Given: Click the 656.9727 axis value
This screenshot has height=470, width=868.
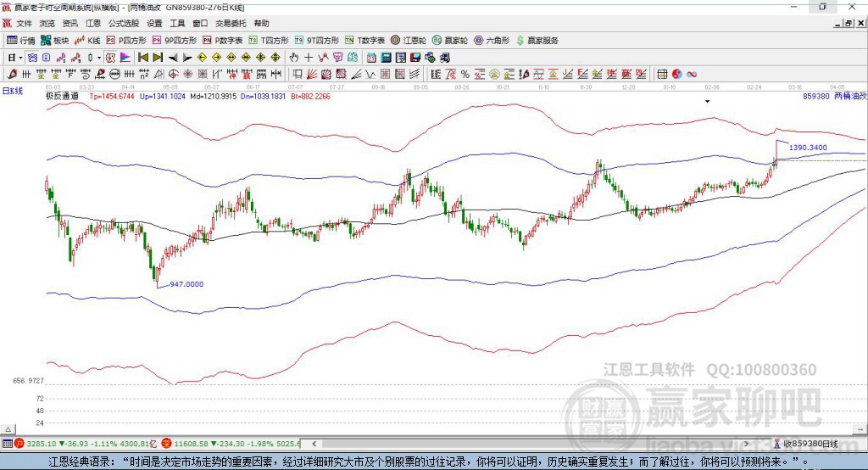Looking at the screenshot, I should point(28,381).
